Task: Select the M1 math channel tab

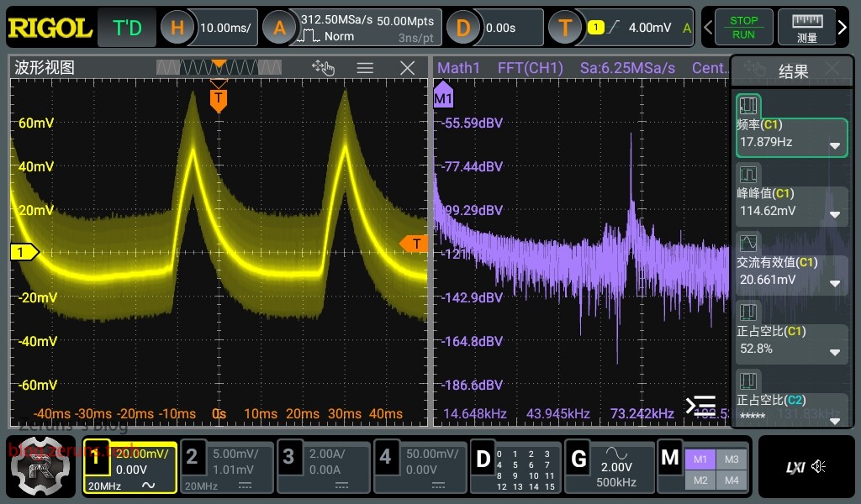Action: click(701, 459)
